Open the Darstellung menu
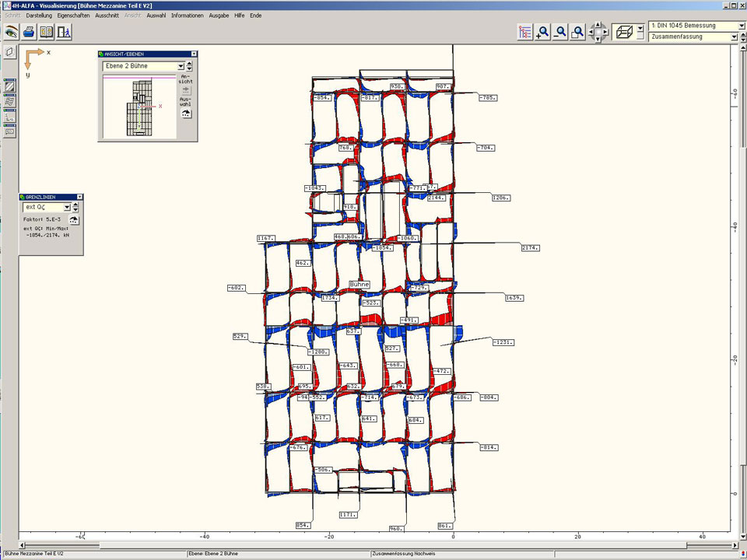747x560 pixels. click(x=39, y=16)
